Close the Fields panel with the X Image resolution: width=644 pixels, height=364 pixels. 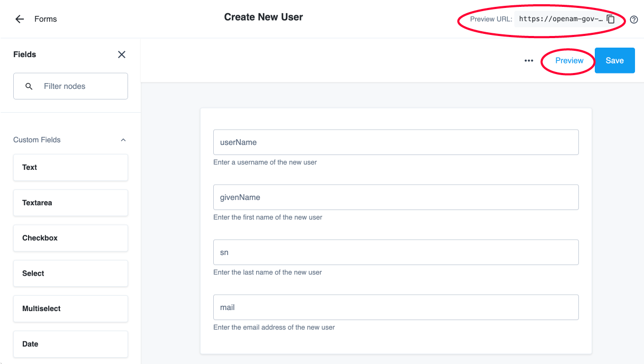121,54
